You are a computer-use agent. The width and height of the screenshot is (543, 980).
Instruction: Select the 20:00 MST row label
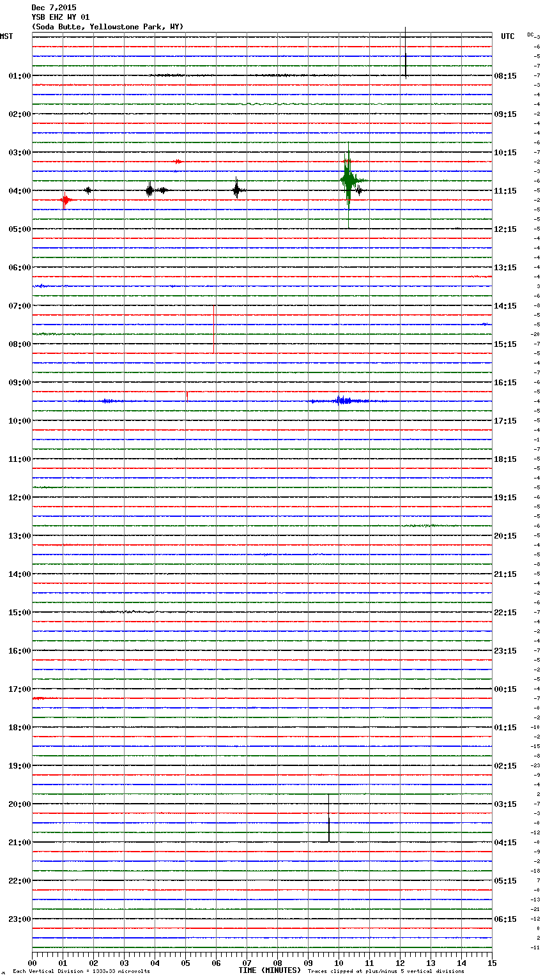[20, 804]
